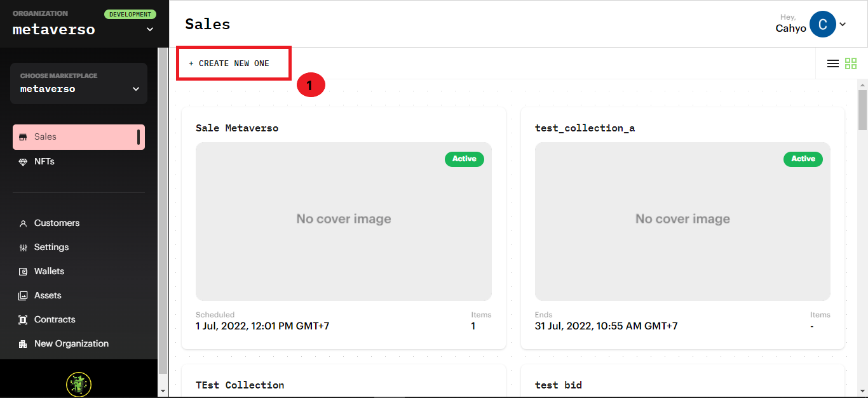
Task: Open the Sale Metaverso card title
Action: [x=237, y=128]
